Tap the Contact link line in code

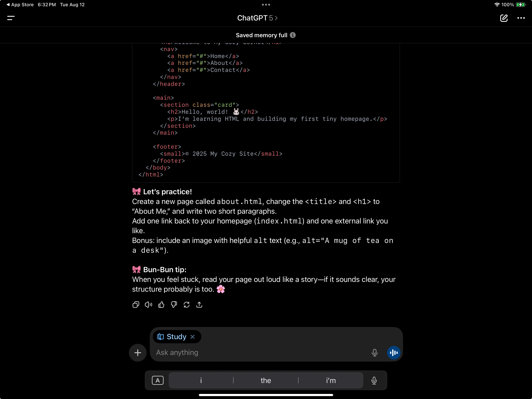(209, 70)
